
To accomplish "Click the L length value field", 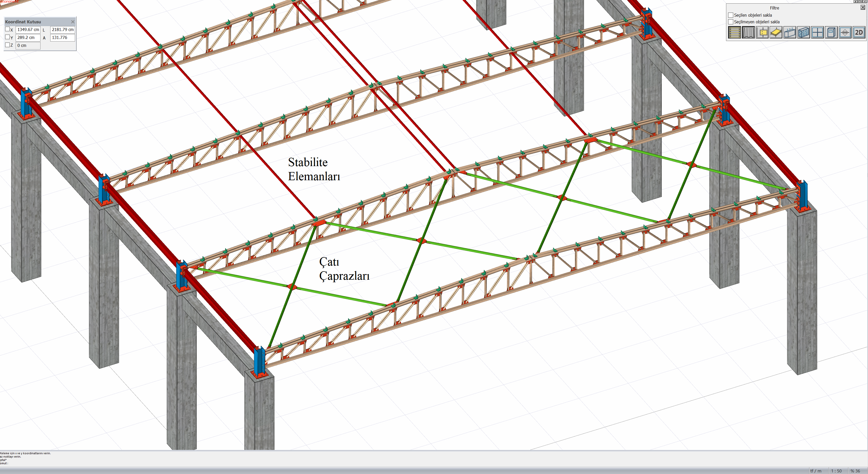I will pos(62,30).
